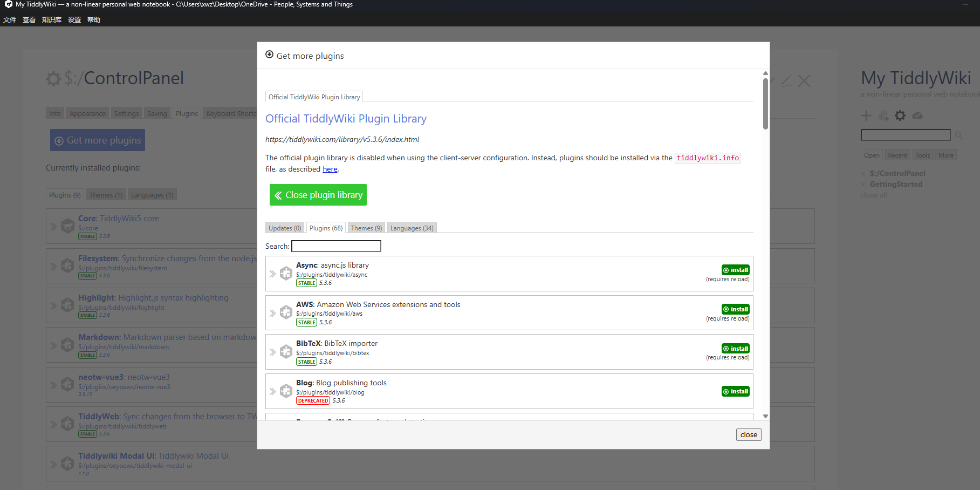Install the AWS plugin

pos(736,309)
